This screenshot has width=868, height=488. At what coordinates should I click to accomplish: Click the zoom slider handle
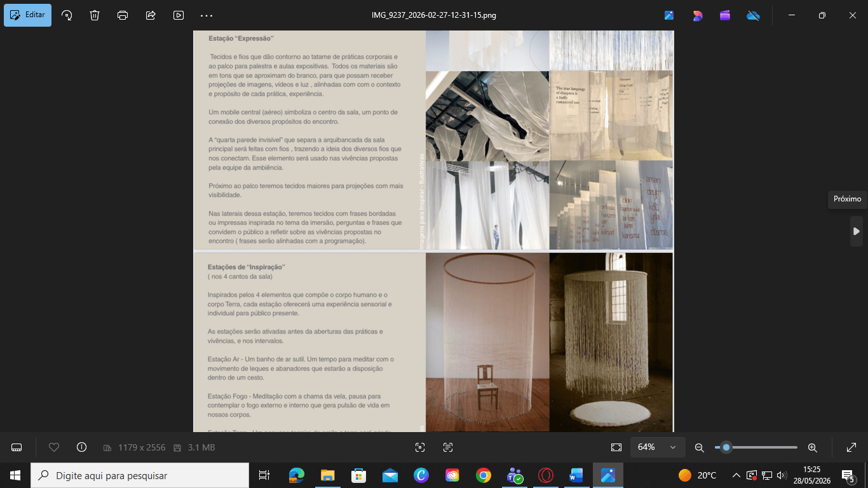point(726,447)
